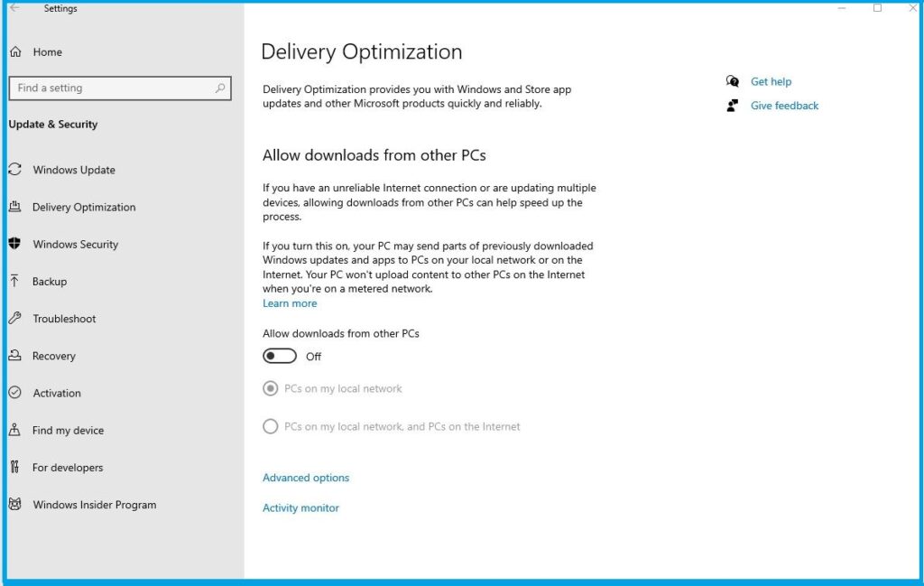Click the Learn more link

[289, 303]
